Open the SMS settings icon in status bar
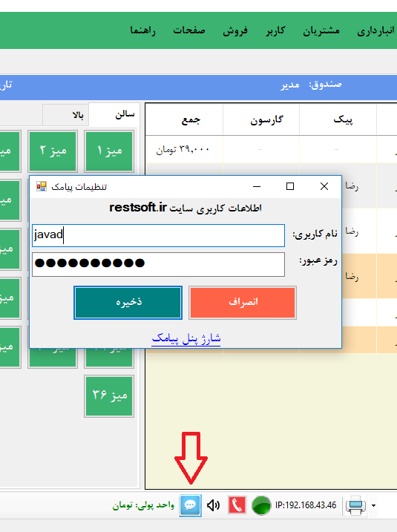 point(191,505)
